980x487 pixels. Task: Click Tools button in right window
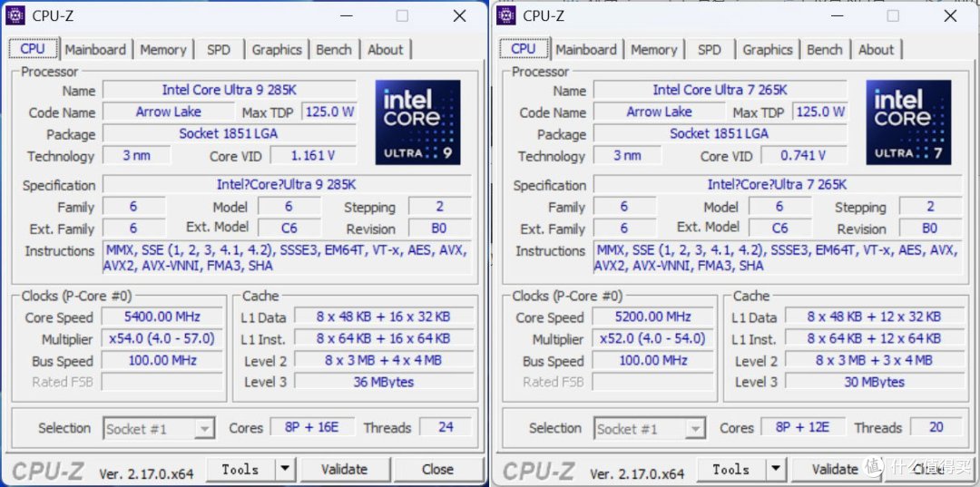pyautogui.click(x=731, y=469)
